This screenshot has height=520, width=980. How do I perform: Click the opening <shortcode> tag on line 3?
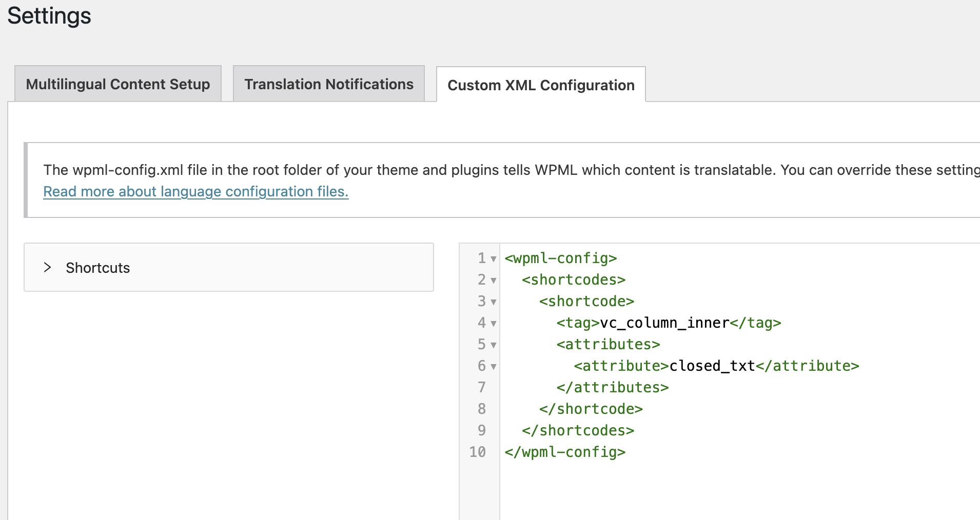point(586,301)
